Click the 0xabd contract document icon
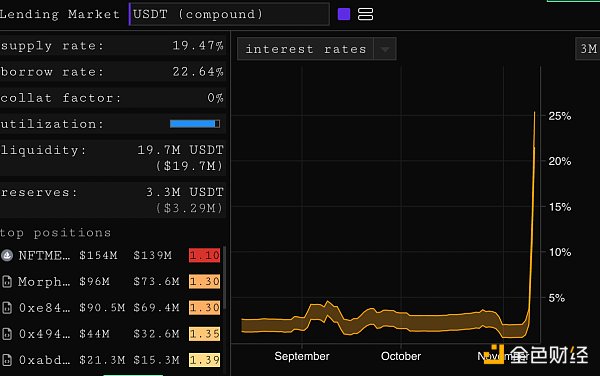Image resolution: width=600 pixels, height=376 pixels. tap(7, 360)
